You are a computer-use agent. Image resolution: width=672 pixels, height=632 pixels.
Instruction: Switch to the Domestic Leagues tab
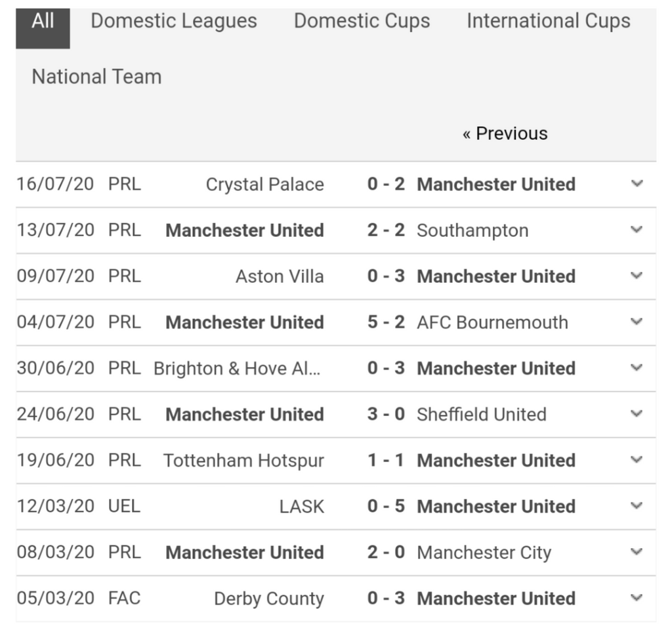tap(174, 22)
